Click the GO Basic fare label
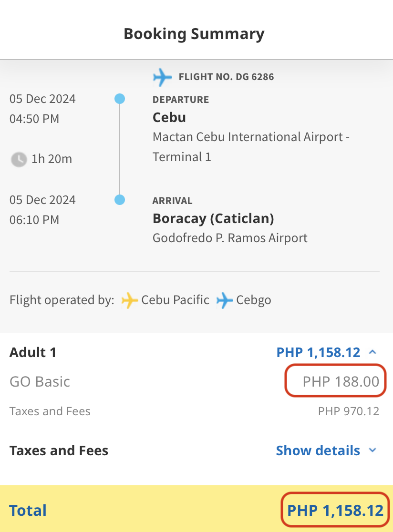The height and width of the screenshot is (532, 393). (40, 382)
